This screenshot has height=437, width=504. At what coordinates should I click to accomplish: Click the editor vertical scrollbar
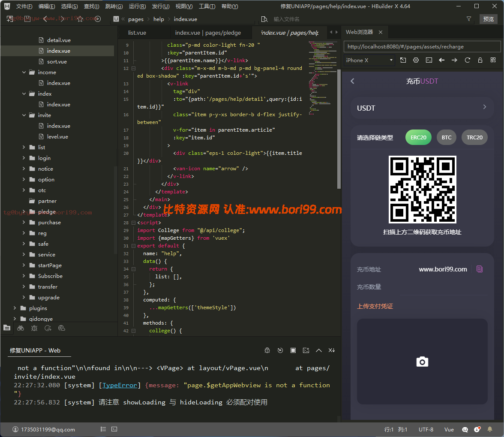pyautogui.click(x=339, y=129)
